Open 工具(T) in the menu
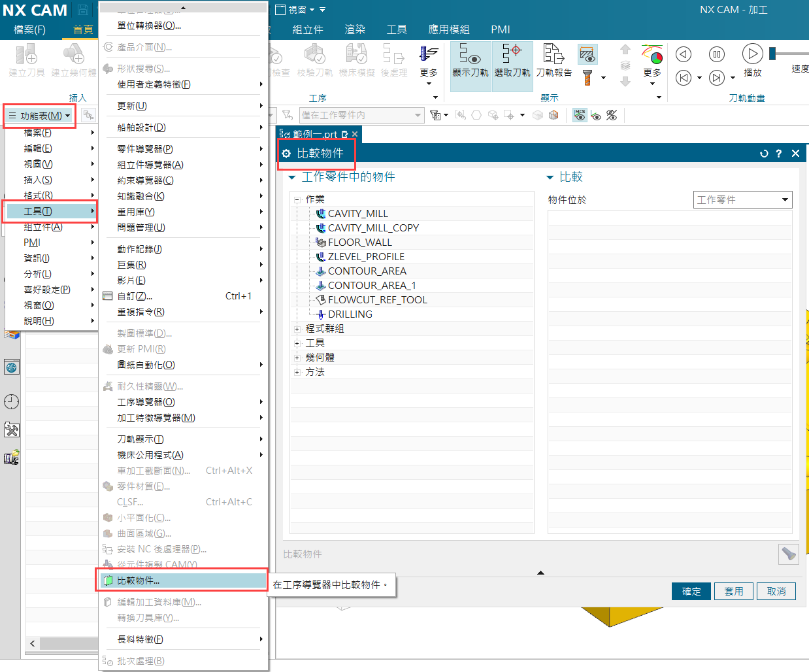The height and width of the screenshot is (672, 809). click(x=51, y=211)
